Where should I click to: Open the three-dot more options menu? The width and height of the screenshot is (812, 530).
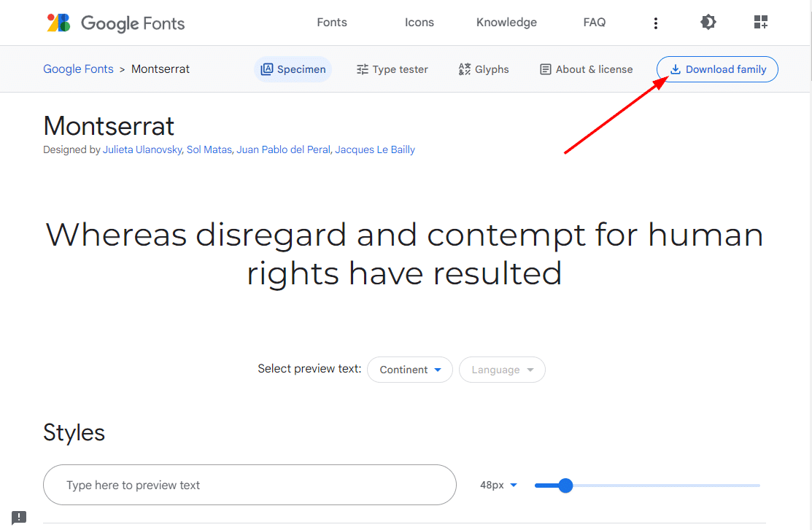click(x=656, y=23)
